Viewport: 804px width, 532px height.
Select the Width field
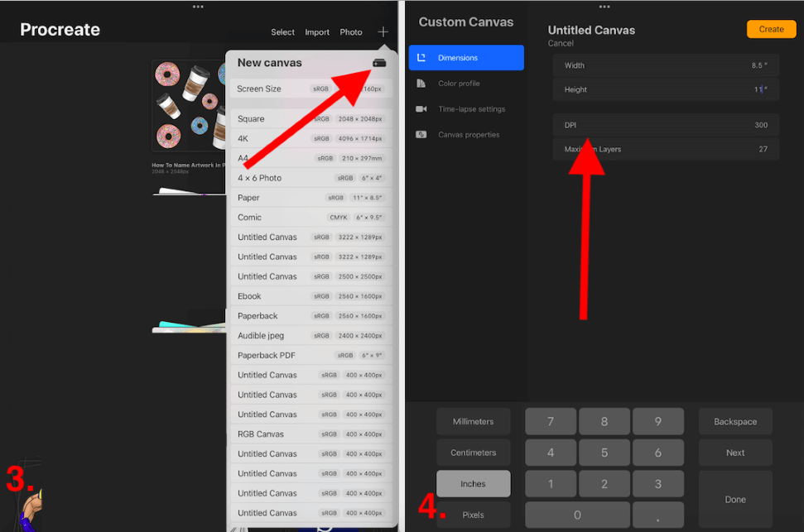point(666,65)
